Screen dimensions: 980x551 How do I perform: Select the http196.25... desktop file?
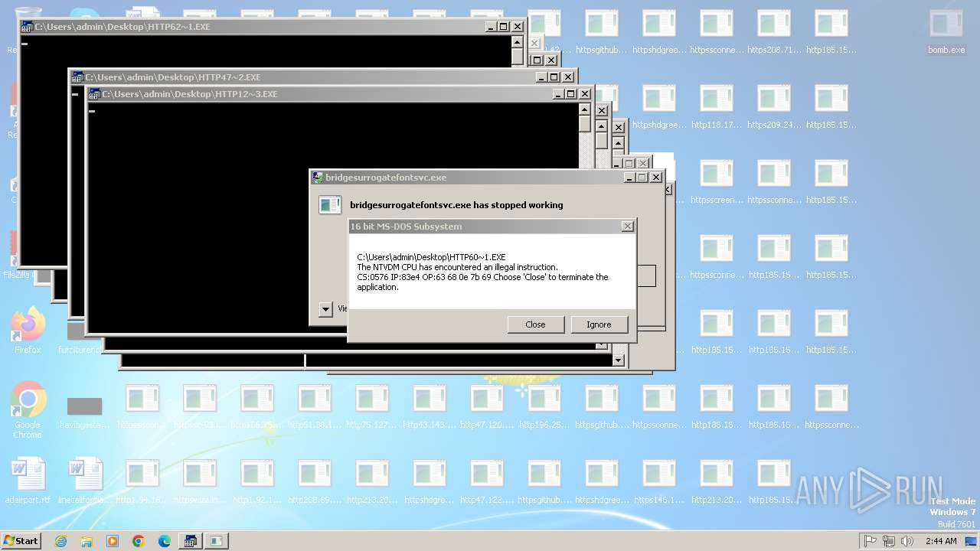(544, 407)
